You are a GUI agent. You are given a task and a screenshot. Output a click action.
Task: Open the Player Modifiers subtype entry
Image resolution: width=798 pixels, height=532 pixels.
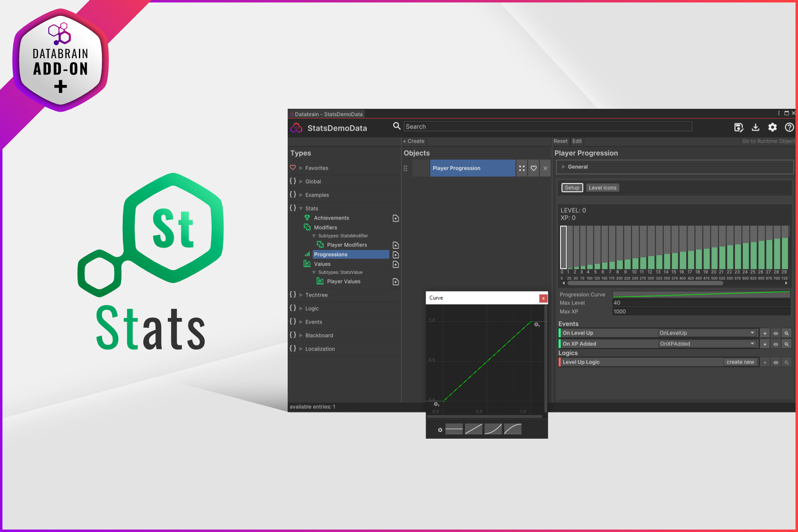click(x=347, y=245)
